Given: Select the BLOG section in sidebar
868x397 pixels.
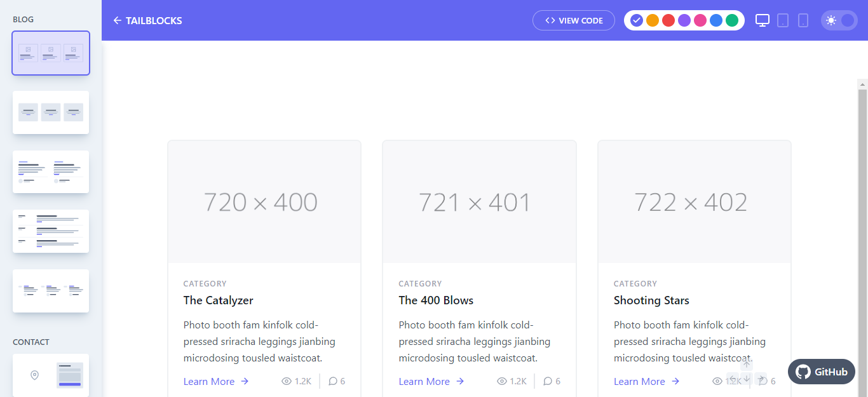Looking at the screenshot, I should point(23,19).
